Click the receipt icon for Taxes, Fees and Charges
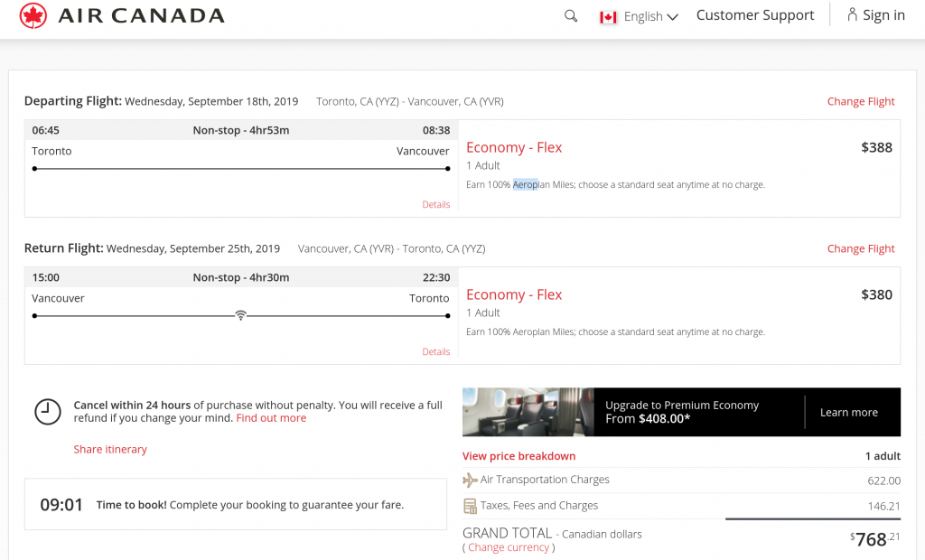Viewport: 925px width, 560px height. (x=470, y=506)
